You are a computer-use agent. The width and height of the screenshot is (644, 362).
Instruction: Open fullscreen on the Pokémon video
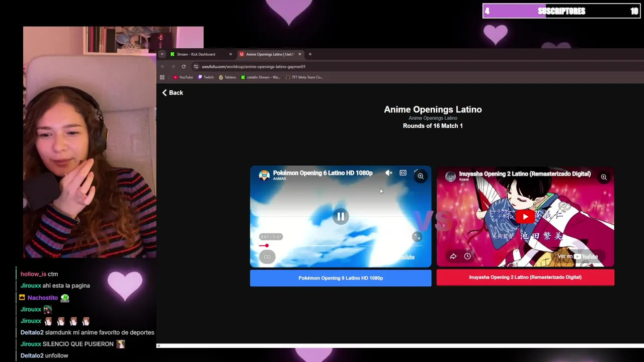click(417, 237)
